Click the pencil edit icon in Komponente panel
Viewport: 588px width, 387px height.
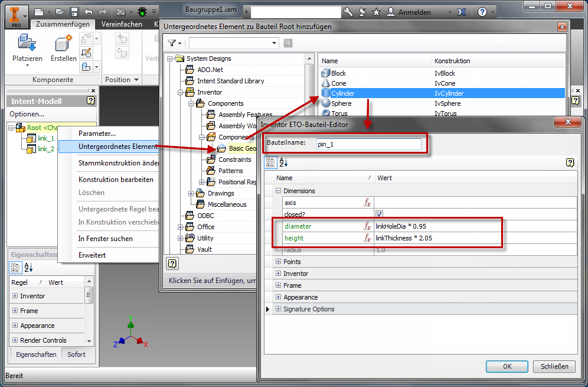(86, 53)
